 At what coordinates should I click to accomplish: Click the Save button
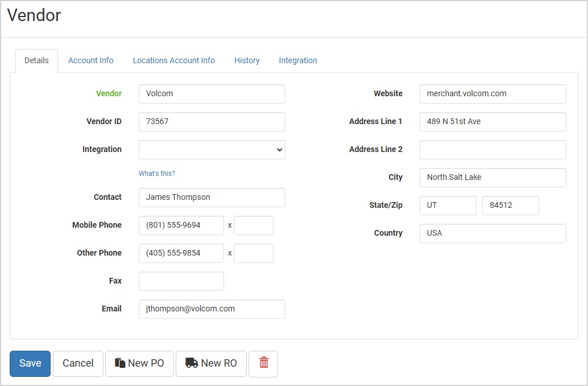[30, 363]
